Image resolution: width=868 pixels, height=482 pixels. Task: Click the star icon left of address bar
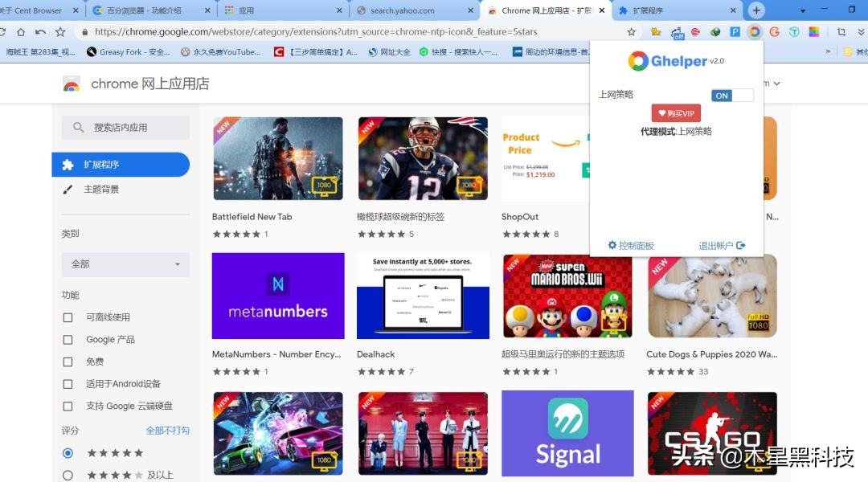60,32
